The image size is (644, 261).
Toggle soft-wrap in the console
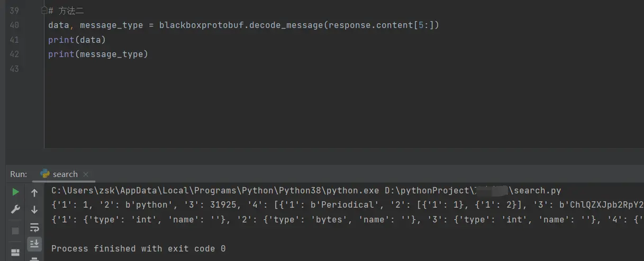tap(34, 228)
